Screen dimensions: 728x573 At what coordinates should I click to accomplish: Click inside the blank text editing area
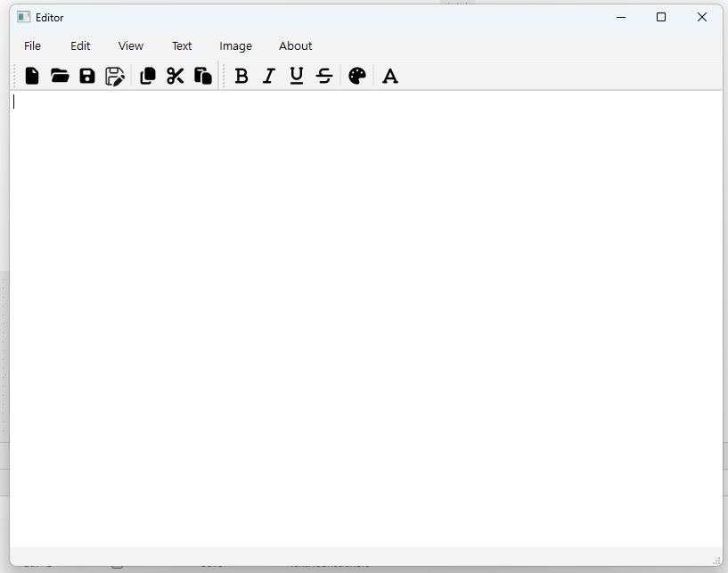[x=365, y=312]
